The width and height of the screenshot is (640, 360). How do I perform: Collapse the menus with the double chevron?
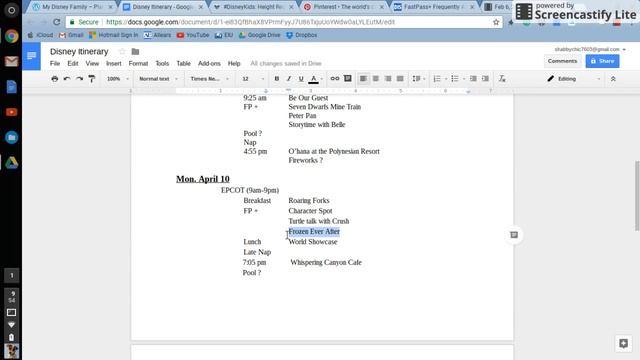pos(613,79)
